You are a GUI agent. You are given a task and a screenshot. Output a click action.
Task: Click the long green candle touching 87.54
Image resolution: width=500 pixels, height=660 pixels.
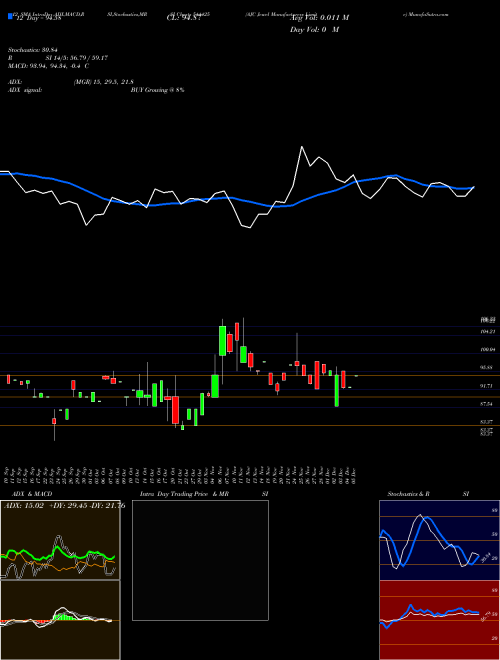pyautogui.click(x=337, y=391)
